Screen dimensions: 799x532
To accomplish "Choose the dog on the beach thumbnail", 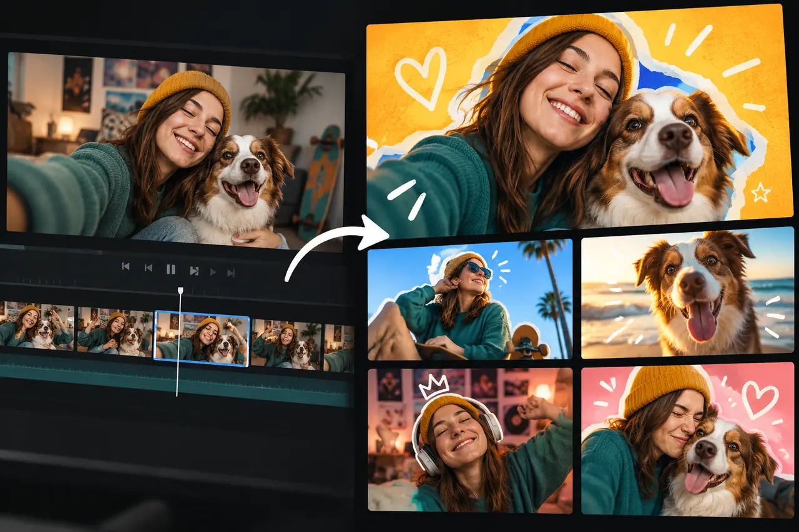I will [687, 293].
